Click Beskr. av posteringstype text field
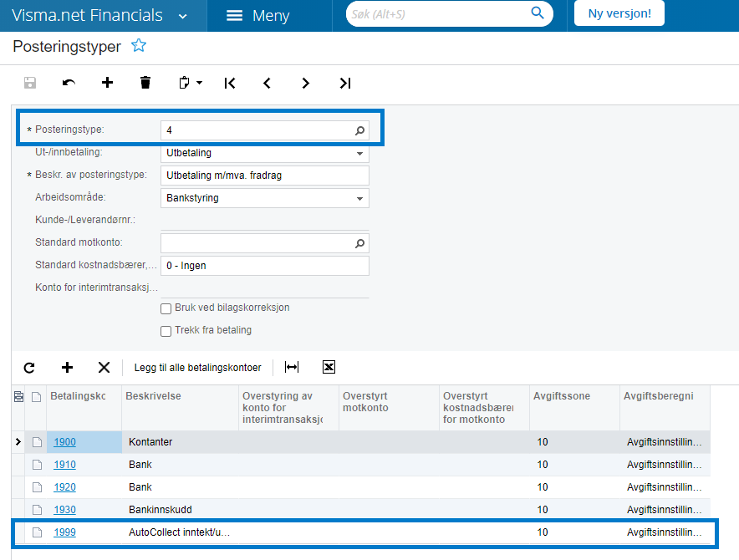Screen dimensions: 739x560 point(265,176)
